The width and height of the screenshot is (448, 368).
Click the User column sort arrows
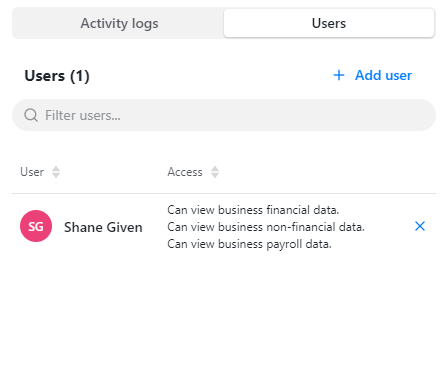56,172
